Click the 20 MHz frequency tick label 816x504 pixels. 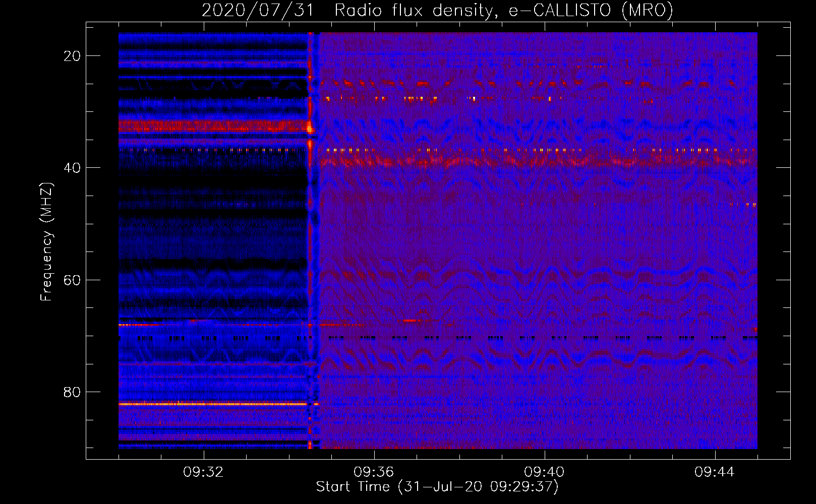(72, 56)
